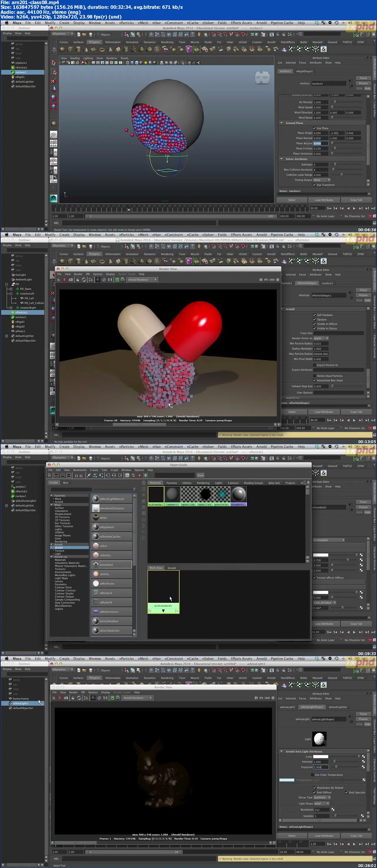Viewport: 377px width, 868px height.
Task: Click the aiWireframe shader icon in Hypershade
Action: (x=96, y=583)
